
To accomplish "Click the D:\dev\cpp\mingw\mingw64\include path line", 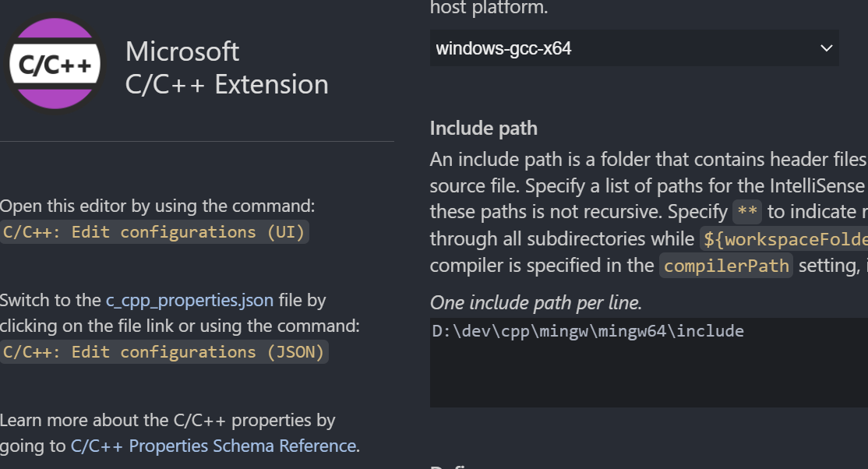I will coord(588,331).
